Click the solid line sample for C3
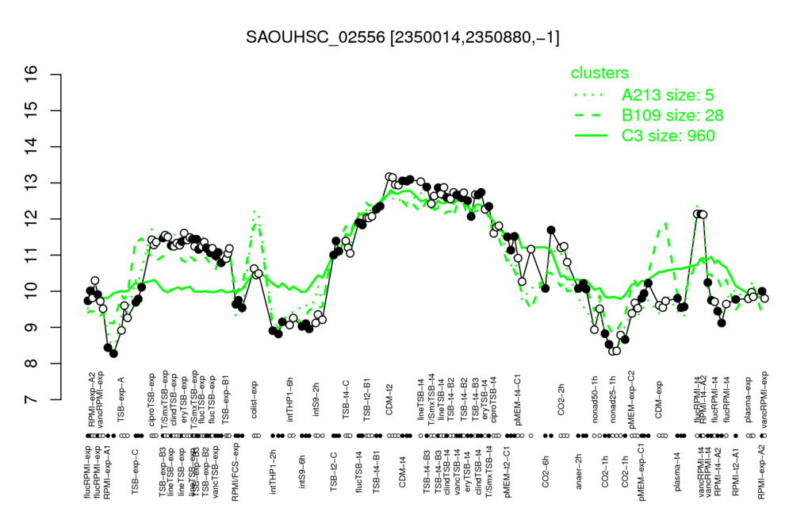The width and height of the screenshot is (812, 508). [591, 135]
